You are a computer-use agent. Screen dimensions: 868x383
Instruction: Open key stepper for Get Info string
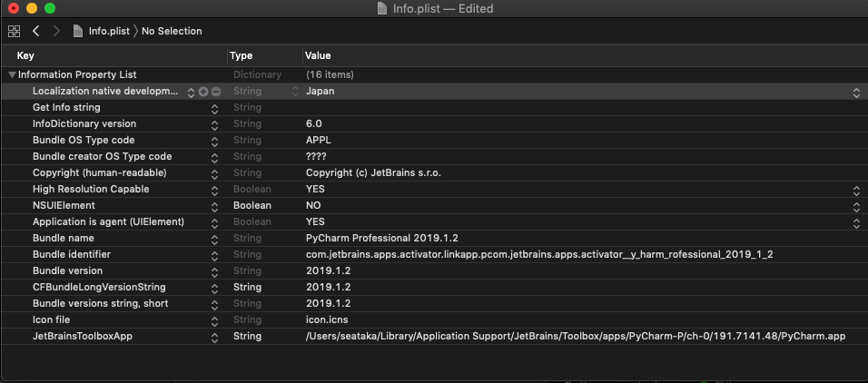tap(215, 109)
